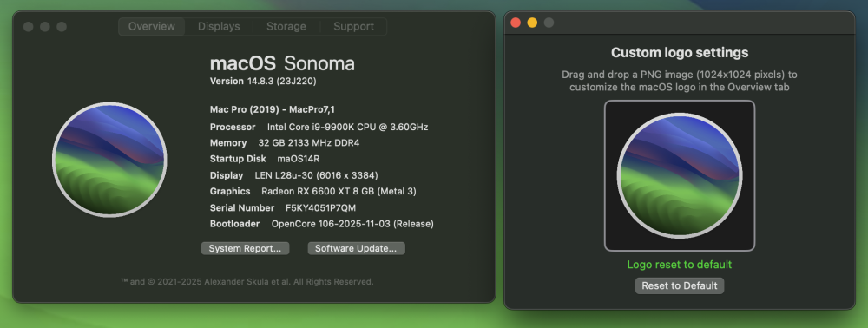Screen dimensions: 868x328
Task: Click the Serial Number value F5KY4051P7QM
Action: [x=320, y=208]
